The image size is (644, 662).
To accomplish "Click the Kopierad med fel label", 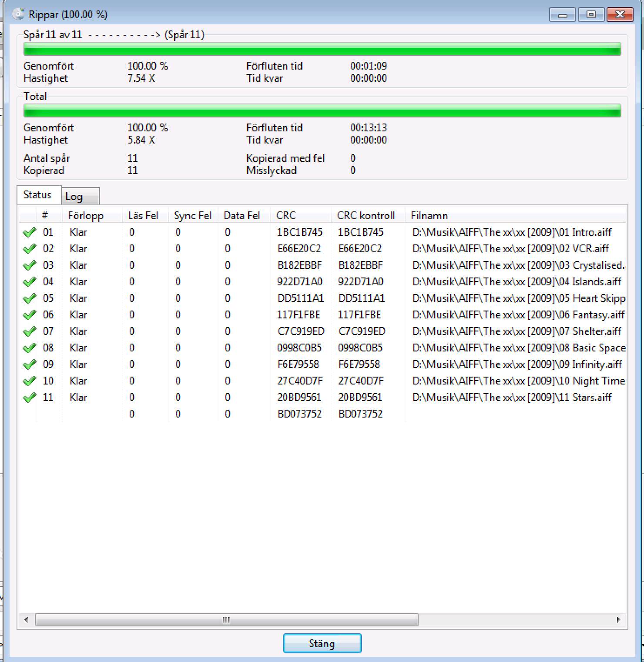I will (x=285, y=158).
